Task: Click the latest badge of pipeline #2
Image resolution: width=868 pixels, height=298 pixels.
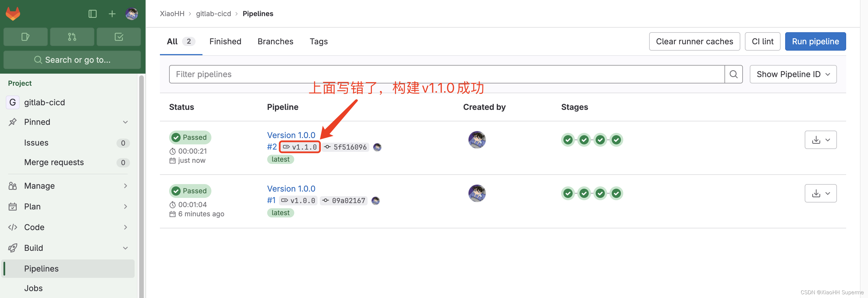Action: (280, 159)
